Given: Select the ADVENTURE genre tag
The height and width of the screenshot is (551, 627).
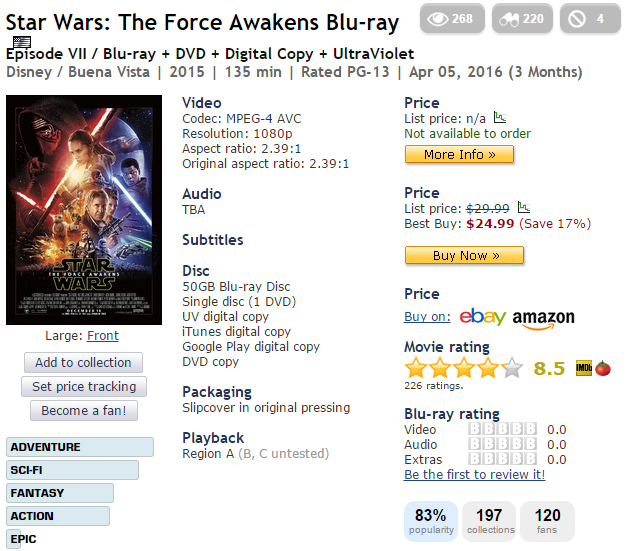Looking at the screenshot, I should tap(80, 447).
